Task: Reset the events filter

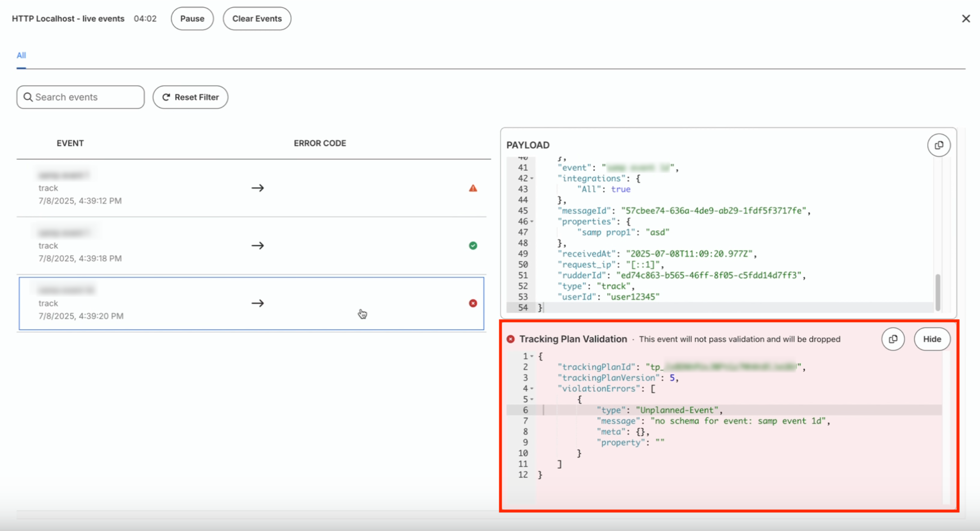Action: (x=191, y=97)
